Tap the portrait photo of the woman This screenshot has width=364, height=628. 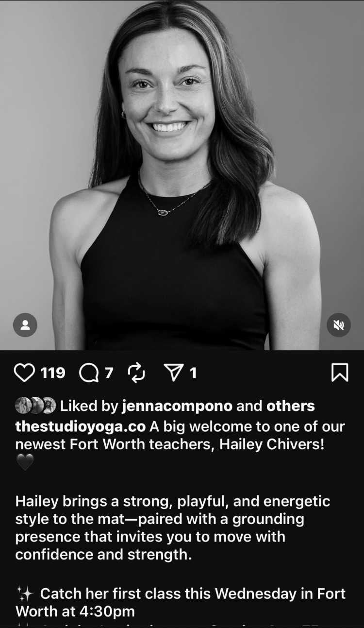pos(182,175)
